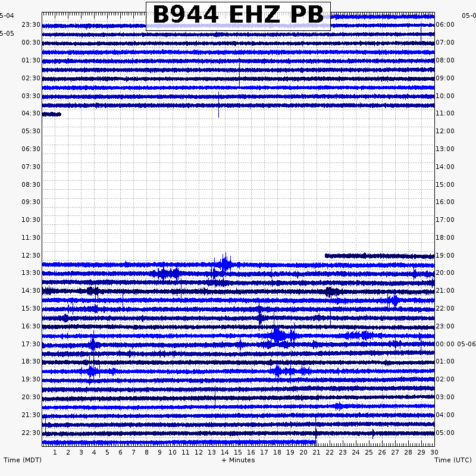This screenshot has height=476, width=476.
Task: Click the 14:30 MDT row label
Action: point(31,290)
